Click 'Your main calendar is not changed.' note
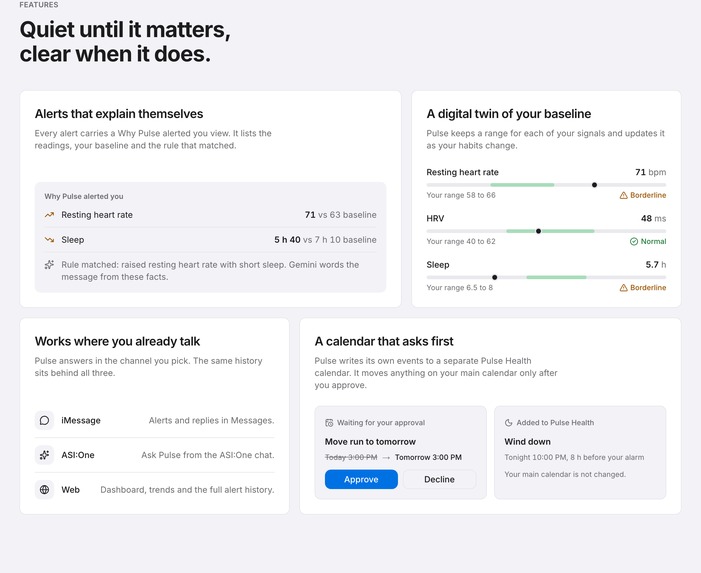 click(565, 474)
